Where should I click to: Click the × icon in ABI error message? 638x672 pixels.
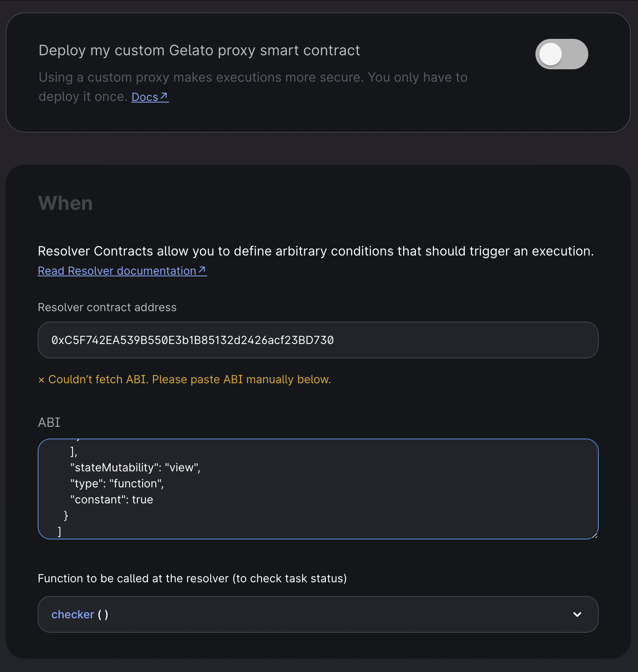click(x=41, y=380)
